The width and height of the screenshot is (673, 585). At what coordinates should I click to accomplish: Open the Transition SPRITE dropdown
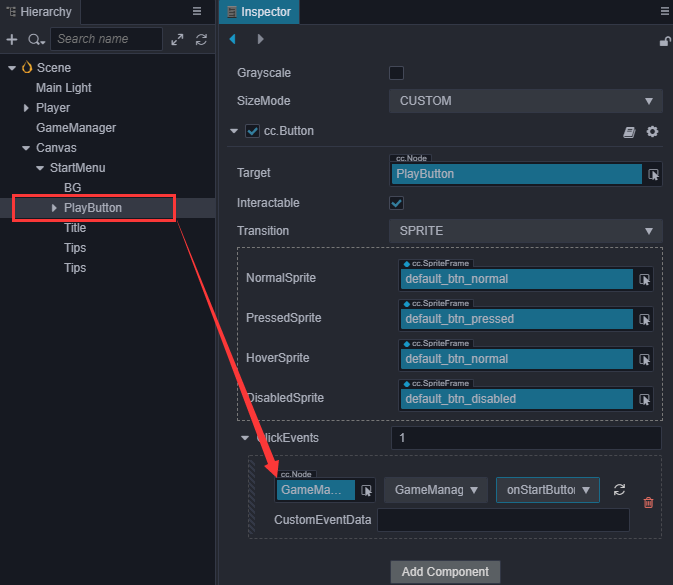525,231
